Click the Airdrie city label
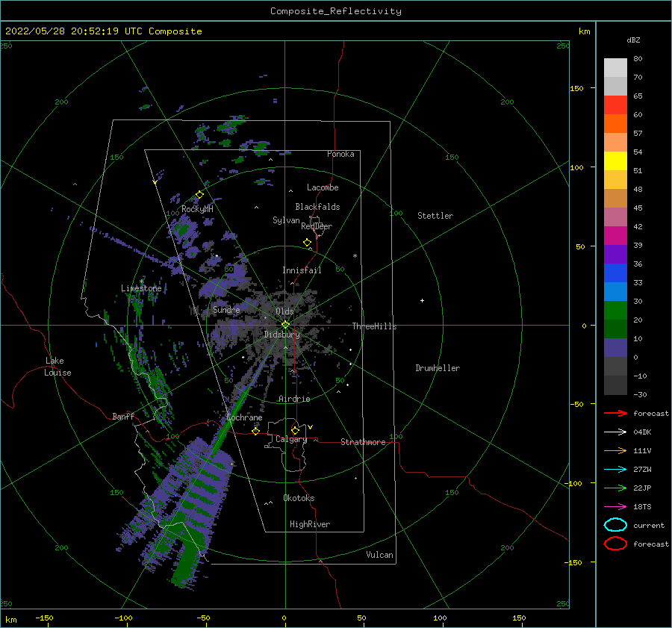 (x=294, y=399)
